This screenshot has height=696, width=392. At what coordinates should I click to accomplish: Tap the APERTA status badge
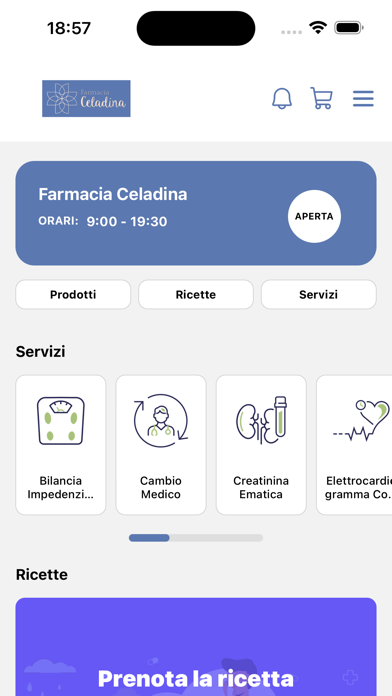(x=314, y=216)
